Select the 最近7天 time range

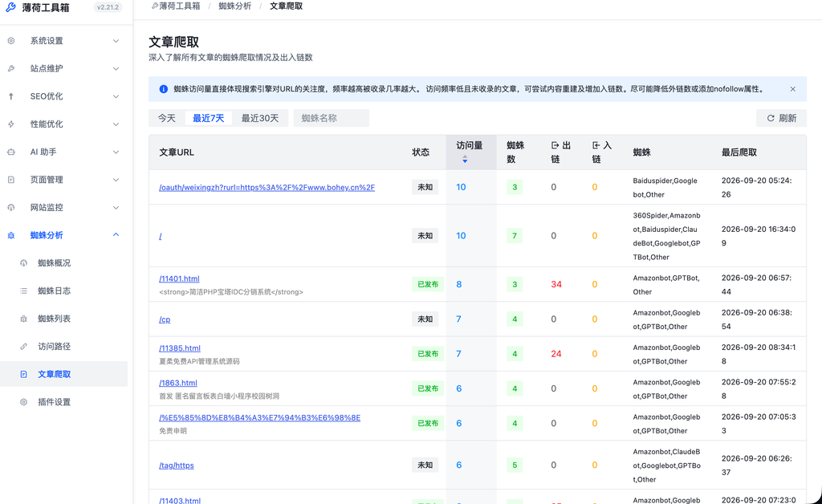[x=208, y=119]
